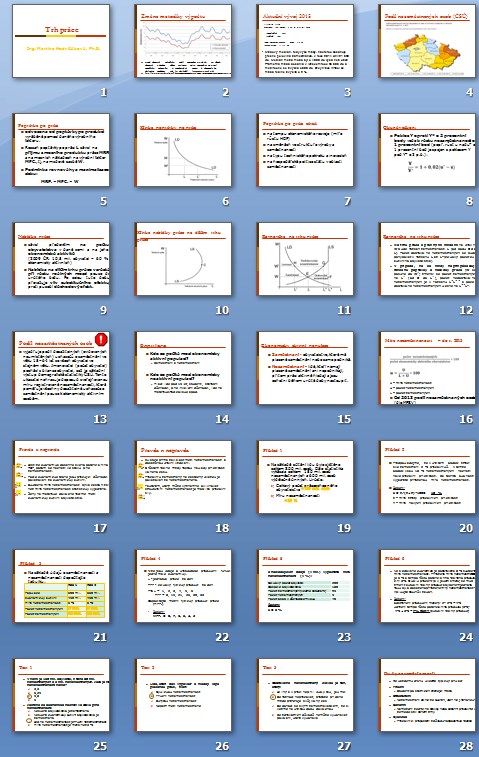The image size is (479, 757).
Task: Select slide 6 with the downward demand curve
Action: pos(183,150)
